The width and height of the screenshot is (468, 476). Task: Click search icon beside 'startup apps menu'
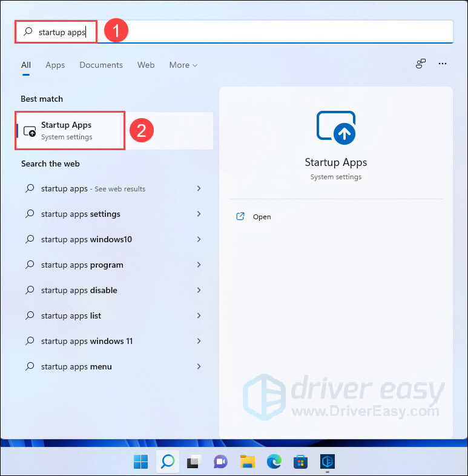(x=30, y=366)
